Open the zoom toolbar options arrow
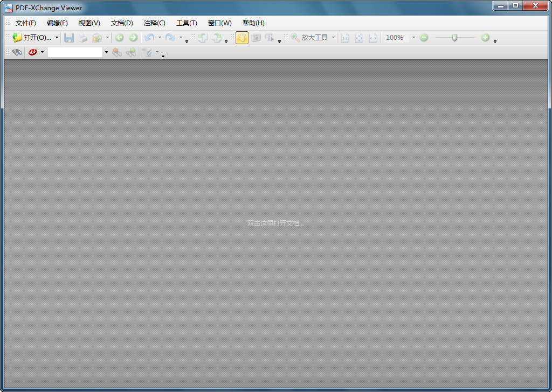Image resolution: width=552 pixels, height=392 pixels. [x=495, y=41]
